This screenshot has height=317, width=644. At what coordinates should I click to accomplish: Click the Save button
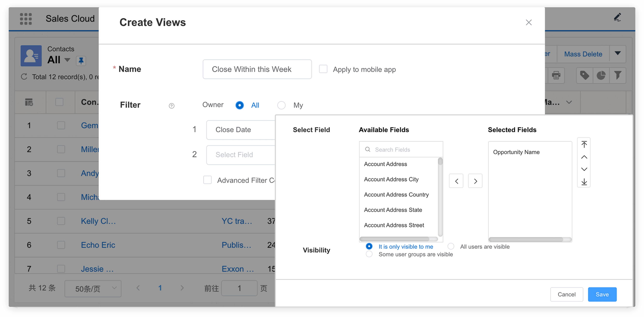click(602, 294)
